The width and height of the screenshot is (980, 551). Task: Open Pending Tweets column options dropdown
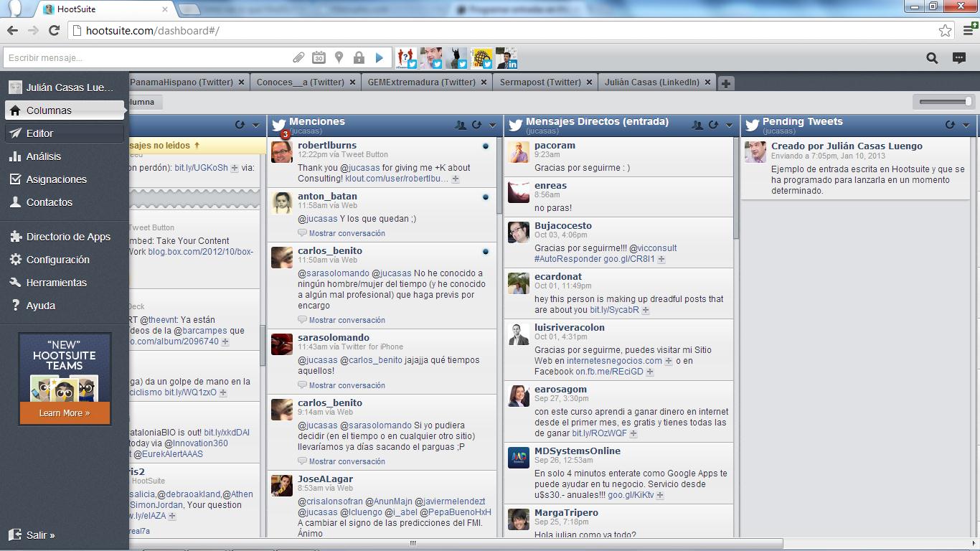(966, 125)
